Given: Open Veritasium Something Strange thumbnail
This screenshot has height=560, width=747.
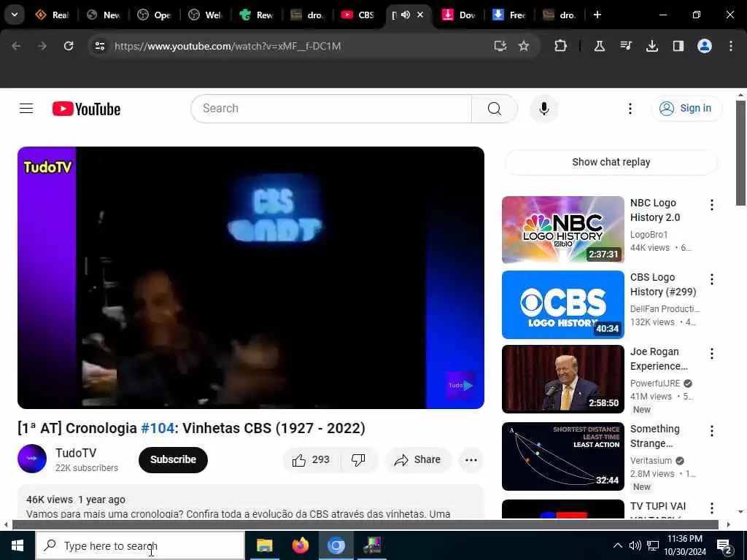Looking at the screenshot, I should click(x=562, y=456).
